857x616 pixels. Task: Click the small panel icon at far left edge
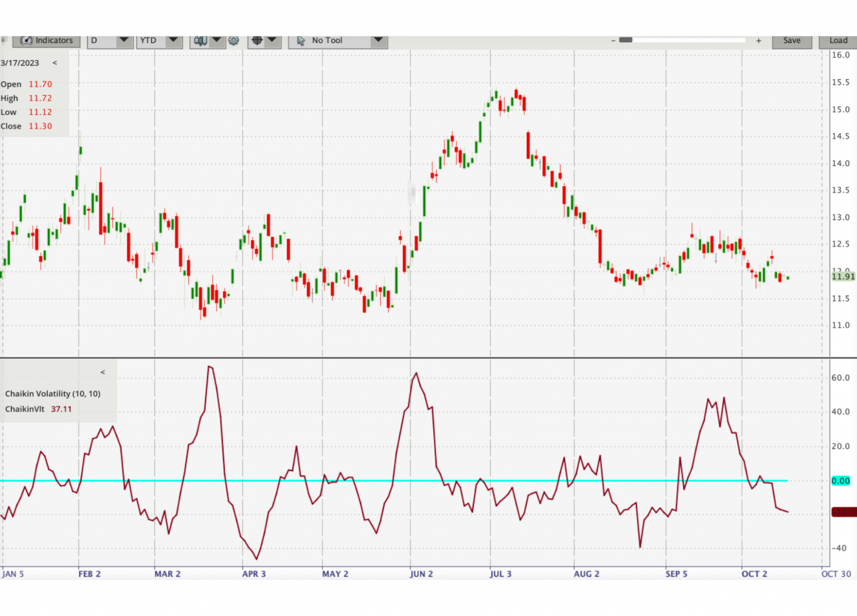tap(4, 40)
